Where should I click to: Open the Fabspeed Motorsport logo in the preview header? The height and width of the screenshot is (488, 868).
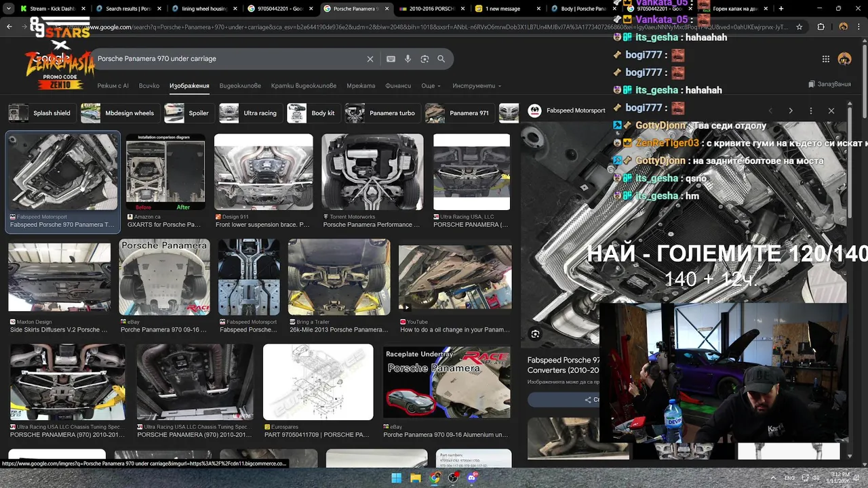tap(535, 110)
